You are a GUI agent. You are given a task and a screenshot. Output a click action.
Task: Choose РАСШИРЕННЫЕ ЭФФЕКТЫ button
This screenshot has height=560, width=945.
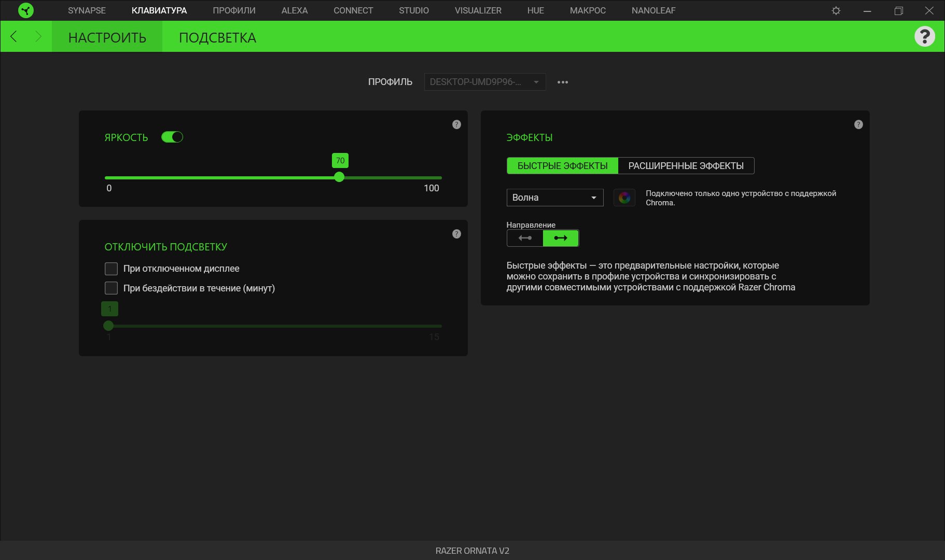[686, 166]
